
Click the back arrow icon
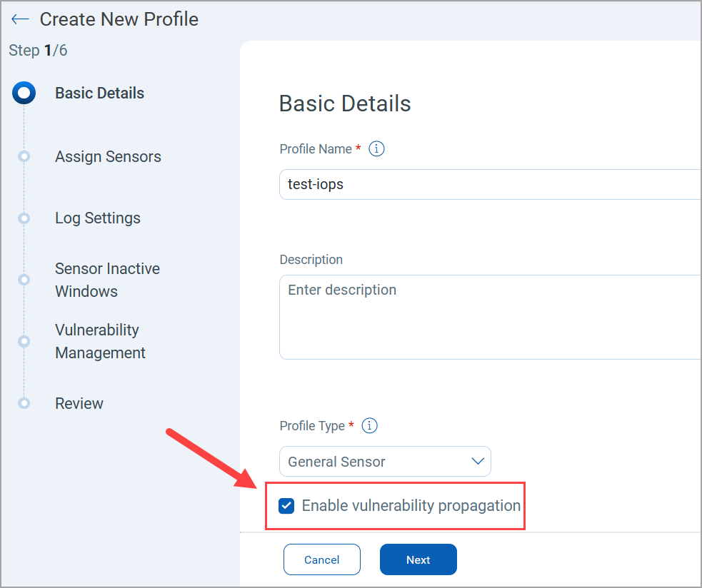tap(20, 19)
